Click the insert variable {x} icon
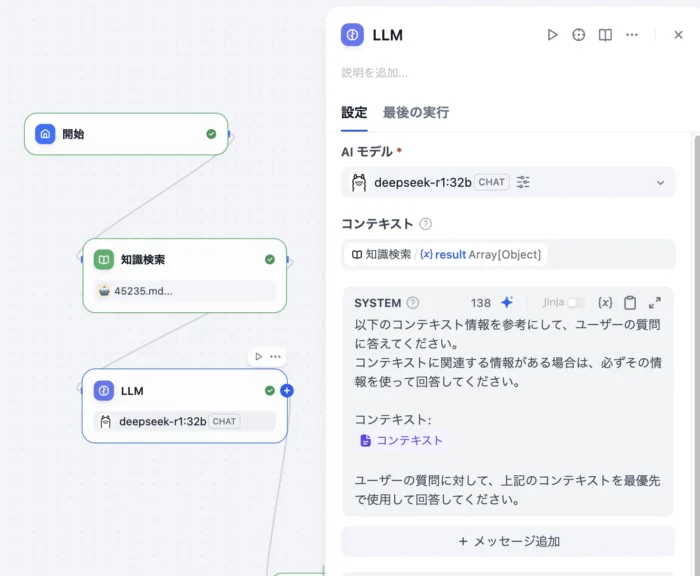The width and height of the screenshot is (700, 576). 604,303
